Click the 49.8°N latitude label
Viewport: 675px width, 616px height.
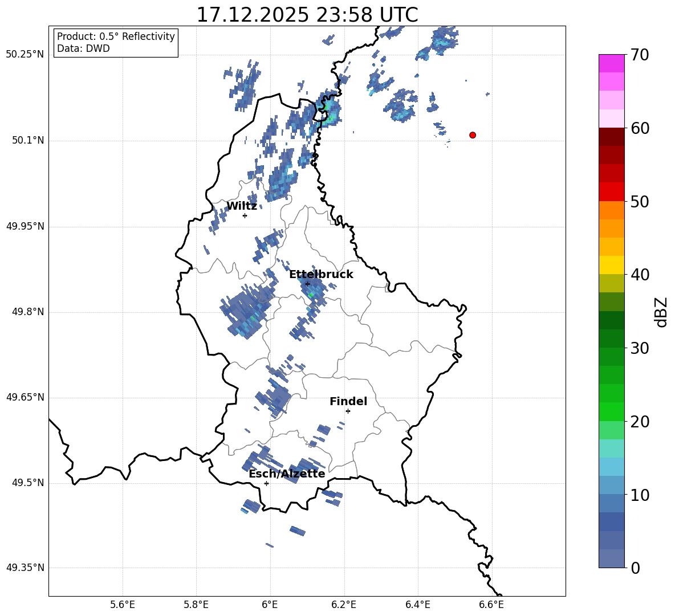point(27,312)
